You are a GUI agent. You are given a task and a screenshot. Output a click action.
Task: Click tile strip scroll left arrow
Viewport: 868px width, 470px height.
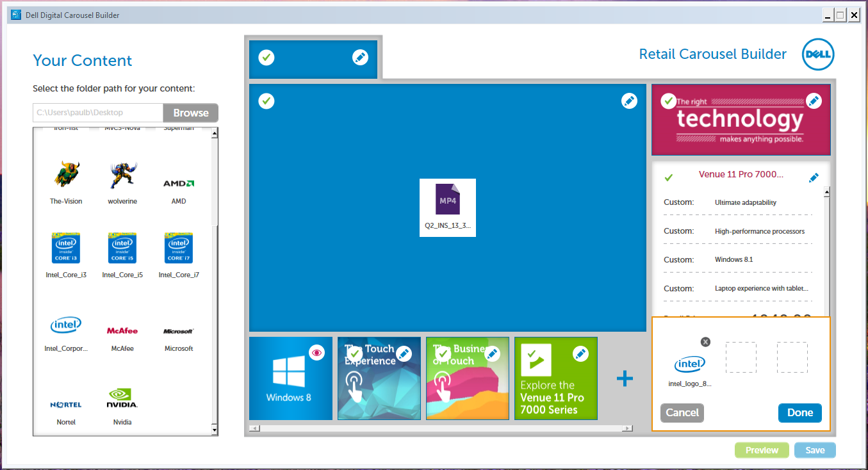pos(254,428)
